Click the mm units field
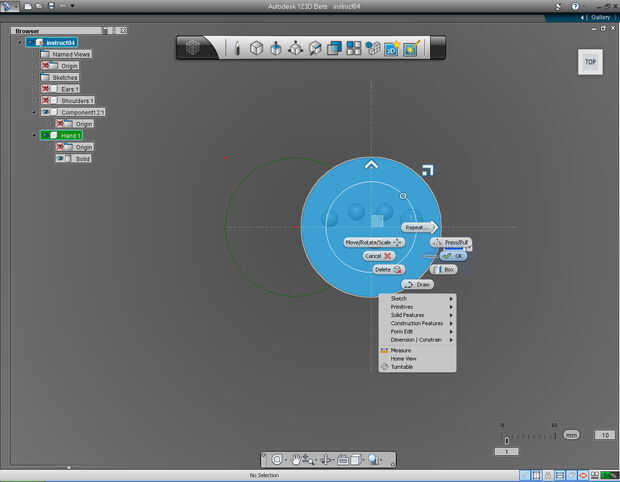This screenshot has height=482, width=620. point(571,435)
